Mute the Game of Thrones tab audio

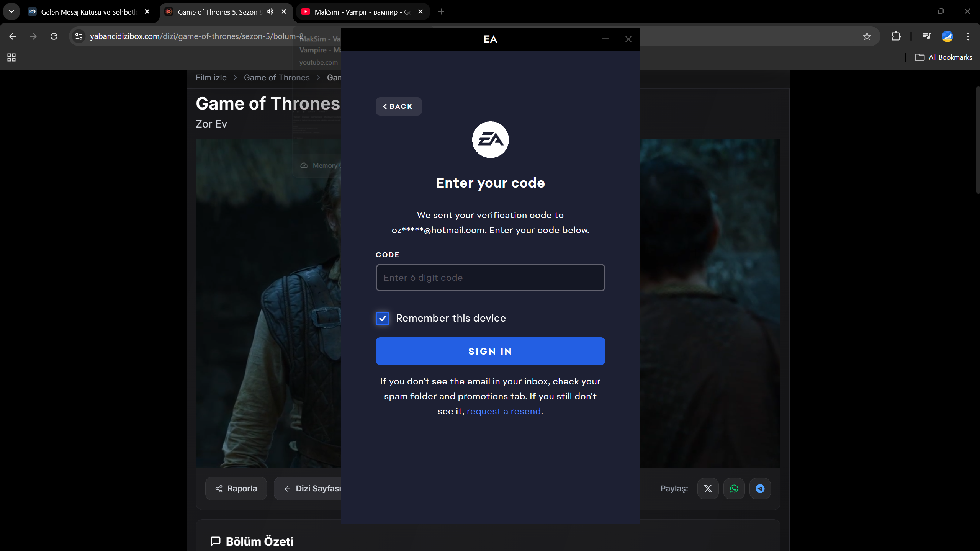pyautogui.click(x=270, y=12)
